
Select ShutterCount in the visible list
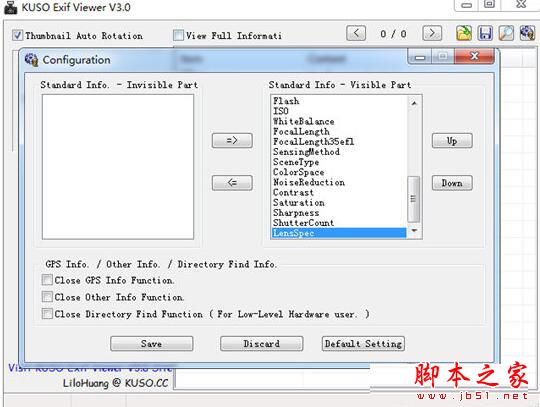pyautogui.click(x=303, y=223)
